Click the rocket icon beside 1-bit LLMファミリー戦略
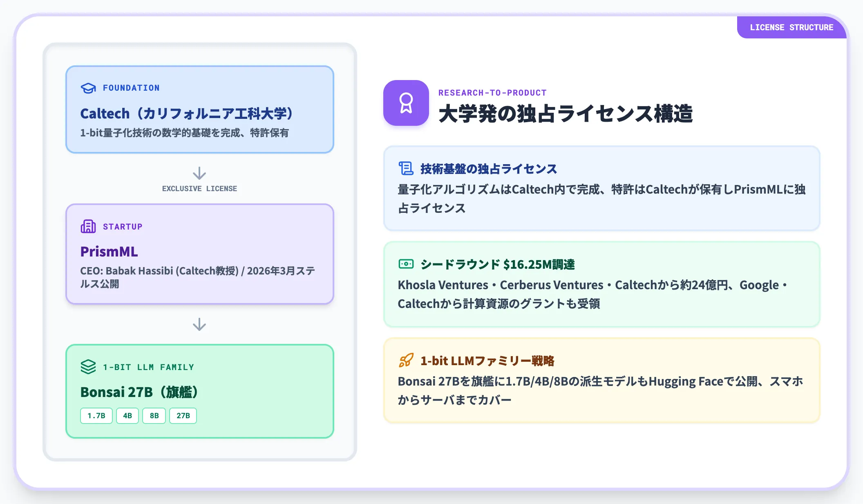Viewport: 863px width, 504px height. (406, 360)
